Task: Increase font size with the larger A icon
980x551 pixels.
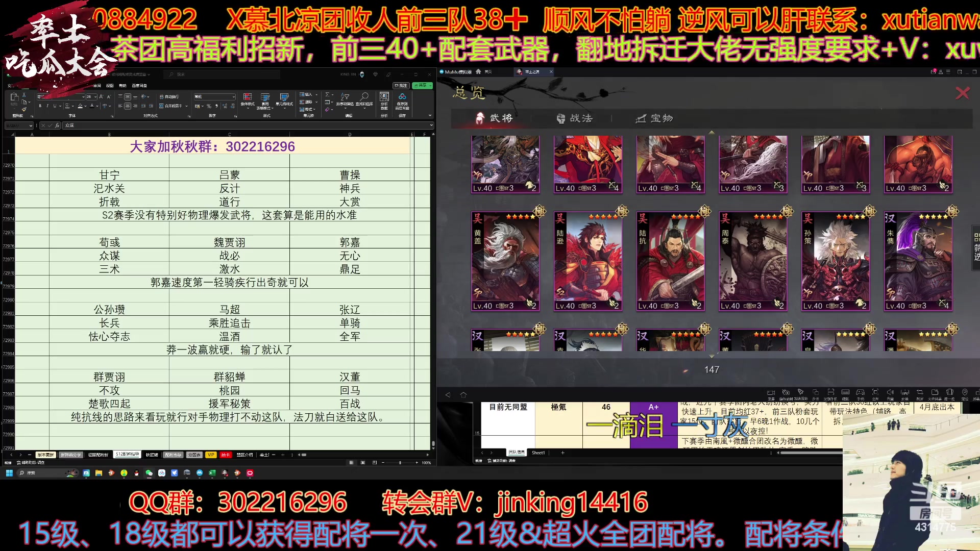Action: click(101, 96)
